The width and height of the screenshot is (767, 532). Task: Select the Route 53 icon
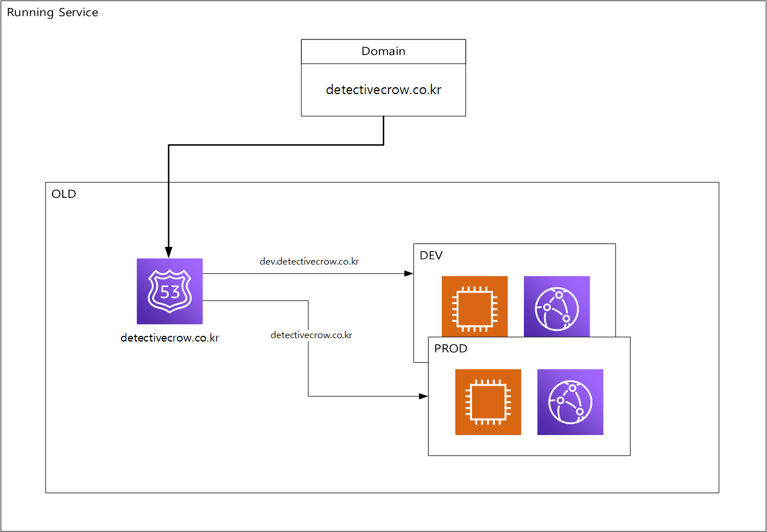point(169,291)
